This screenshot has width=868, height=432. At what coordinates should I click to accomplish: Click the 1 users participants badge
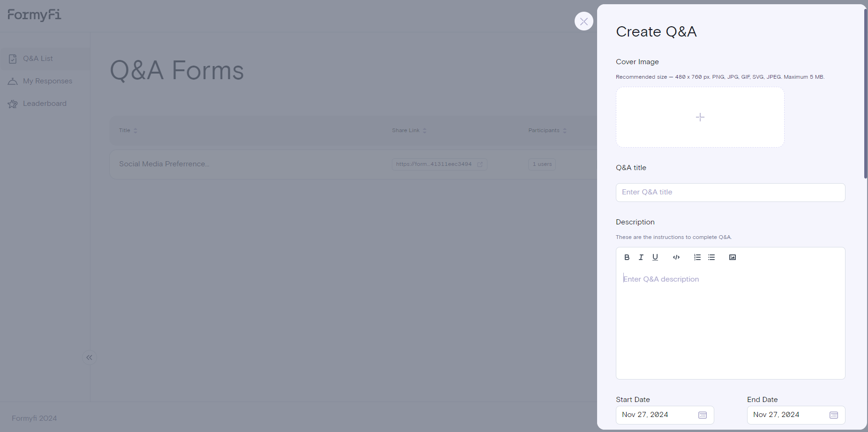point(542,164)
